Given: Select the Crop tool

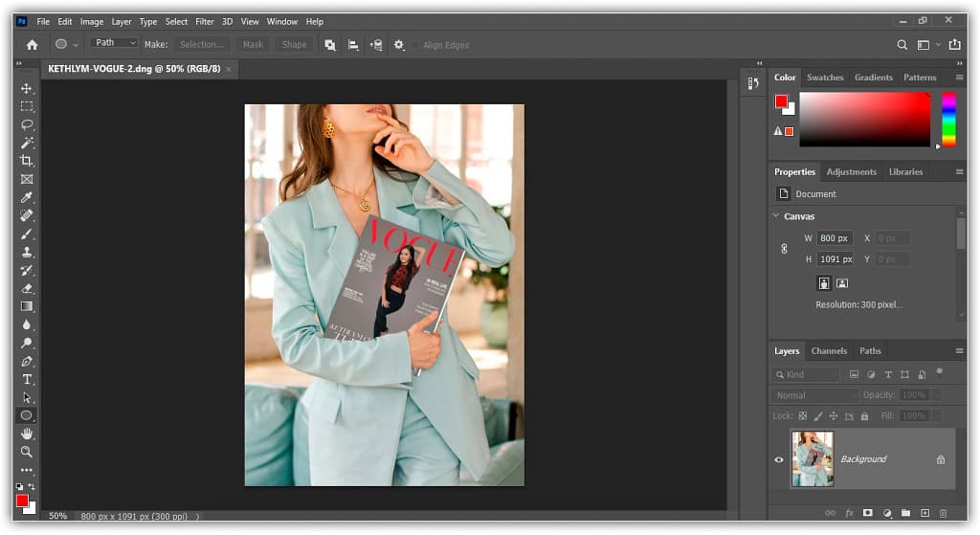Looking at the screenshot, I should [x=26, y=161].
